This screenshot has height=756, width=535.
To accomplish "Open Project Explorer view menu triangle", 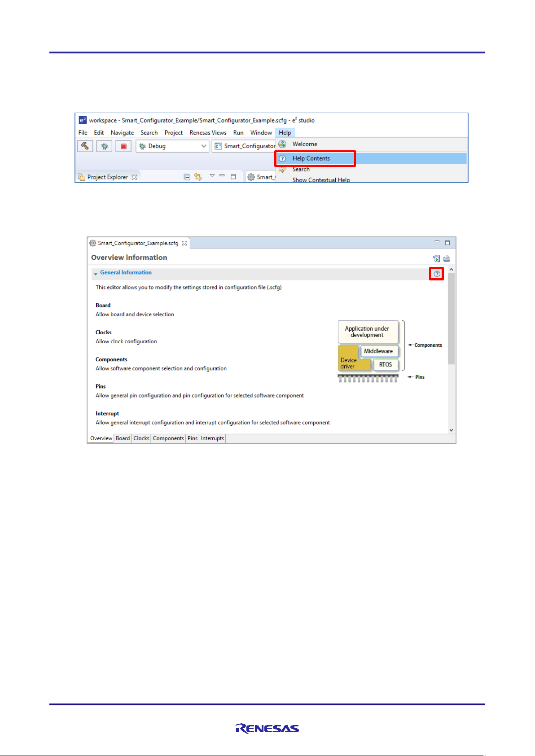I will pyautogui.click(x=212, y=176).
